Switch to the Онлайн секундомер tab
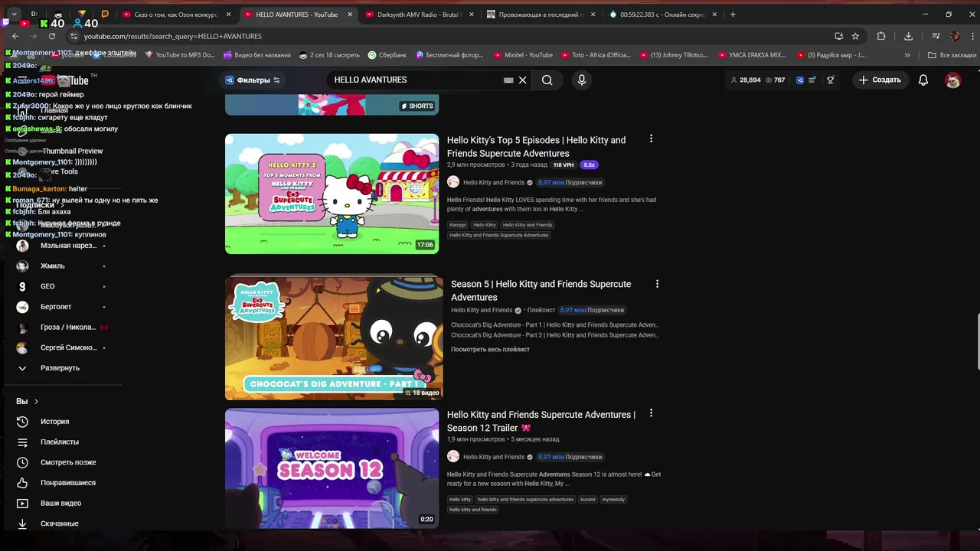 663,15
